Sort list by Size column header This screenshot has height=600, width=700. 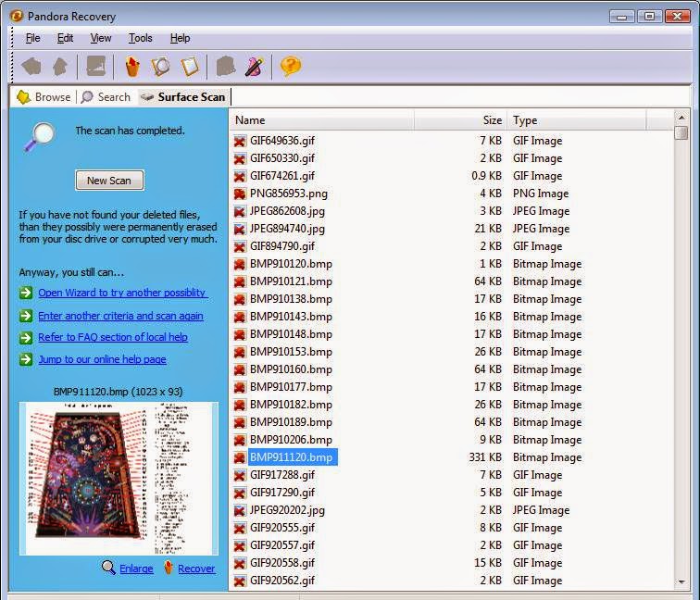[x=461, y=120]
